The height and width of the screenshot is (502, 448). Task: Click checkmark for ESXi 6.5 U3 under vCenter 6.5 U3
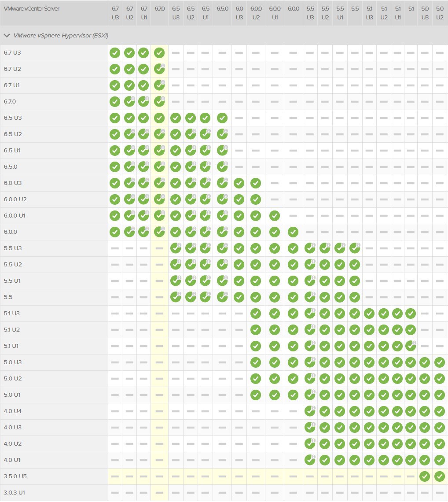[175, 118]
